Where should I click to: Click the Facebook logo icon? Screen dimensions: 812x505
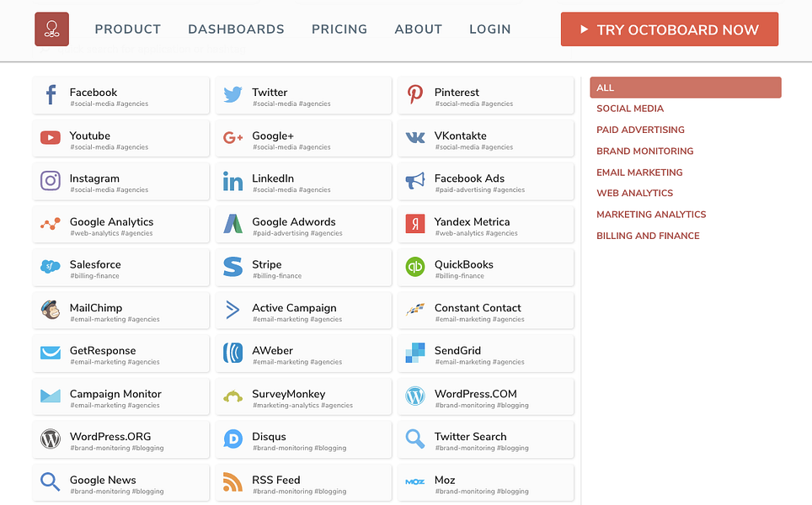(51, 94)
